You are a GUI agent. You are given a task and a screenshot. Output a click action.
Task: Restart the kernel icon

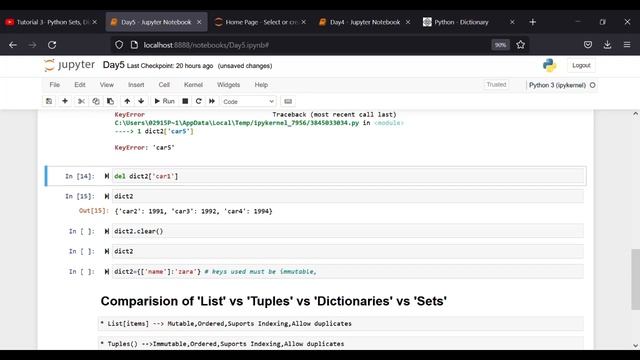(x=199, y=101)
